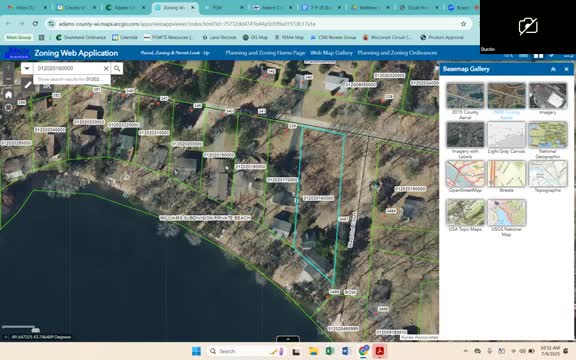Open the Windows Start menu
The image size is (576, 360).
[x=197, y=351]
